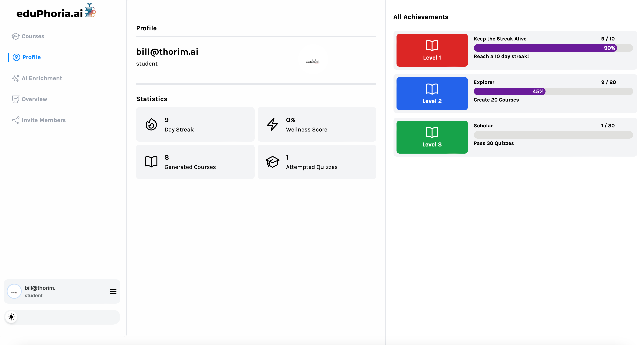Viewport: 644px width, 345px height.
Task: Select the red Level 1 achievement badge
Action: pos(432,50)
